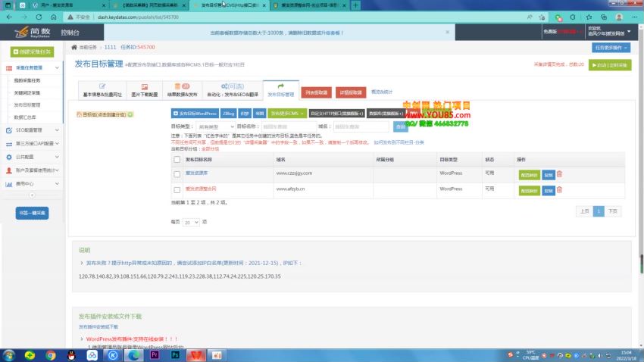Open the red WPS taskbar icon
Viewport: 644px width, 362px height.
pos(196,355)
